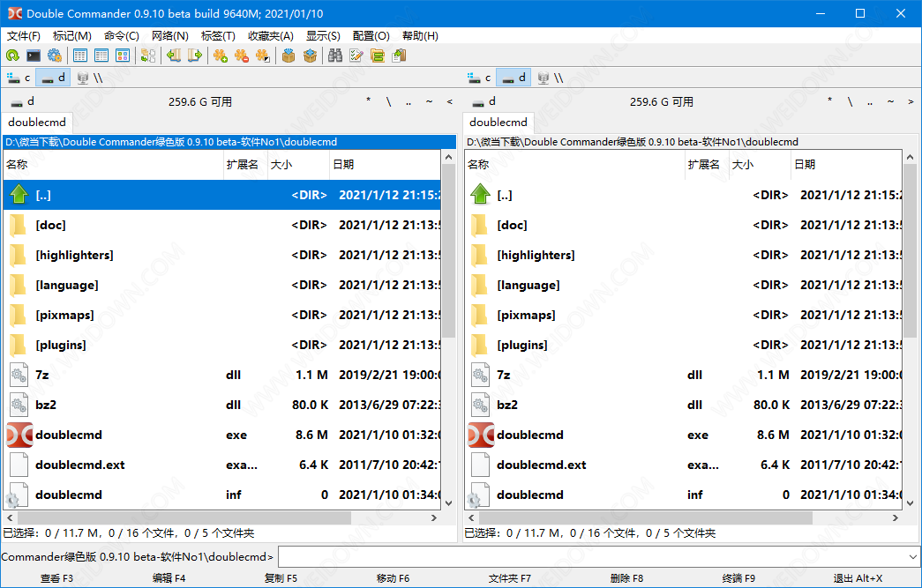The height and width of the screenshot is (588, 922).
Task: Click the Refresh toolbar icon
Action: [x=12, y=56]
